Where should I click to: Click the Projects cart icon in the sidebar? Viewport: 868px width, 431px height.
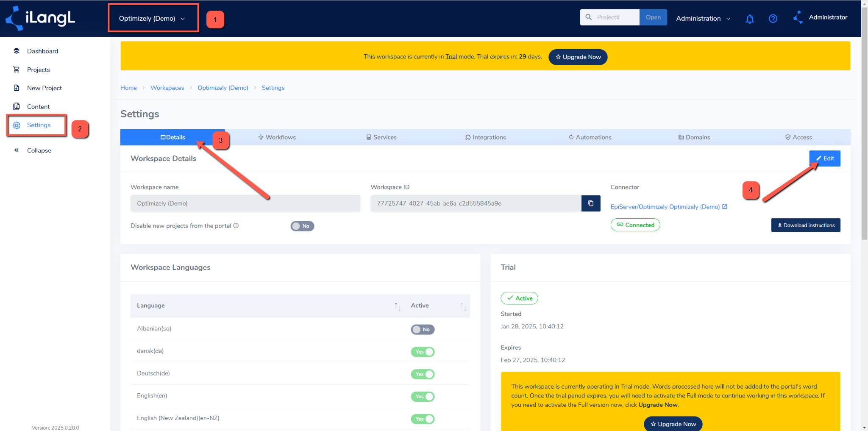coord(17,70)
